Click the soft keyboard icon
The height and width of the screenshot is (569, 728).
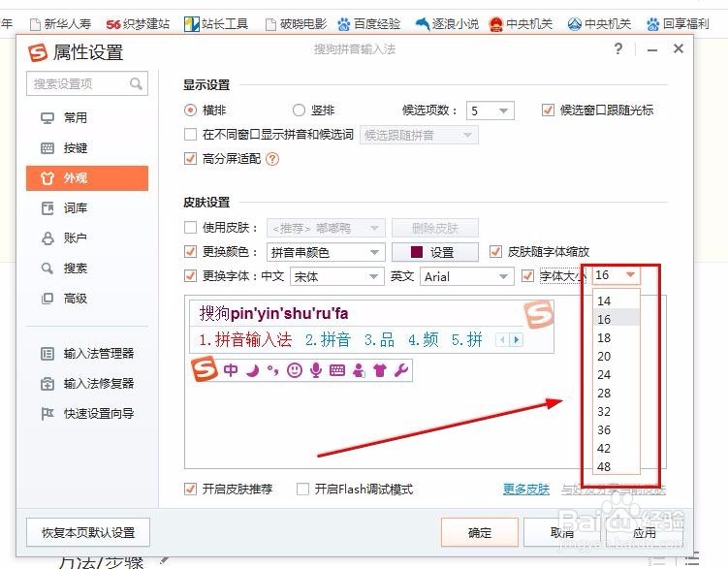pos(337,370)
